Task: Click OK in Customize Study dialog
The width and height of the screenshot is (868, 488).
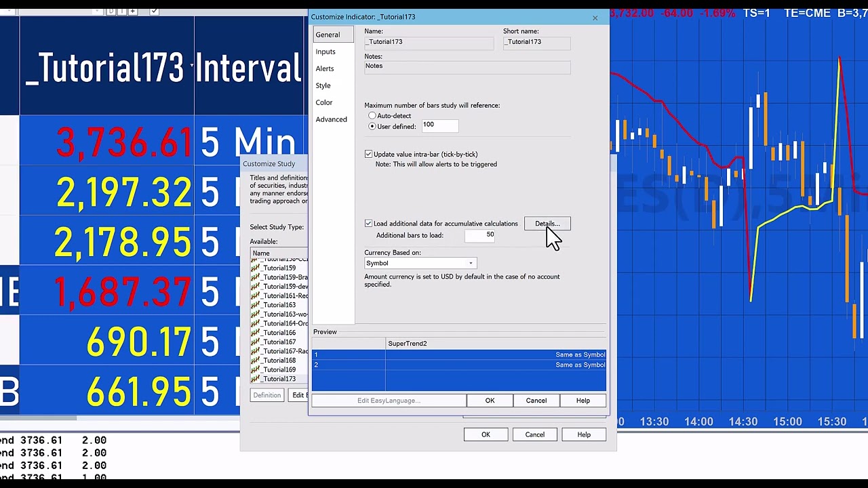Action: [x=486, y=434]
